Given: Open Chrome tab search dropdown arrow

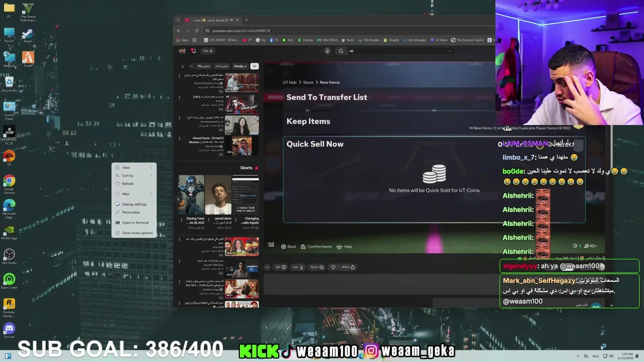Looking at the screenshot, I should (x=178, y=20).
